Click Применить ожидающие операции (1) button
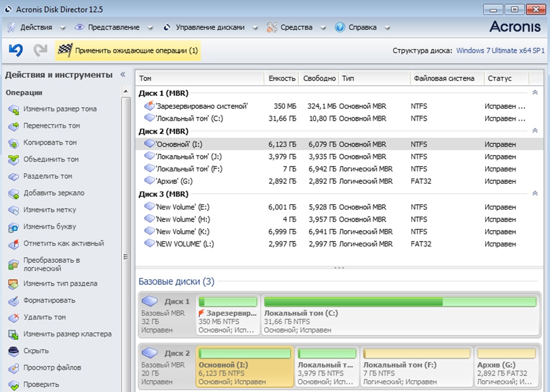 (127, 51)
